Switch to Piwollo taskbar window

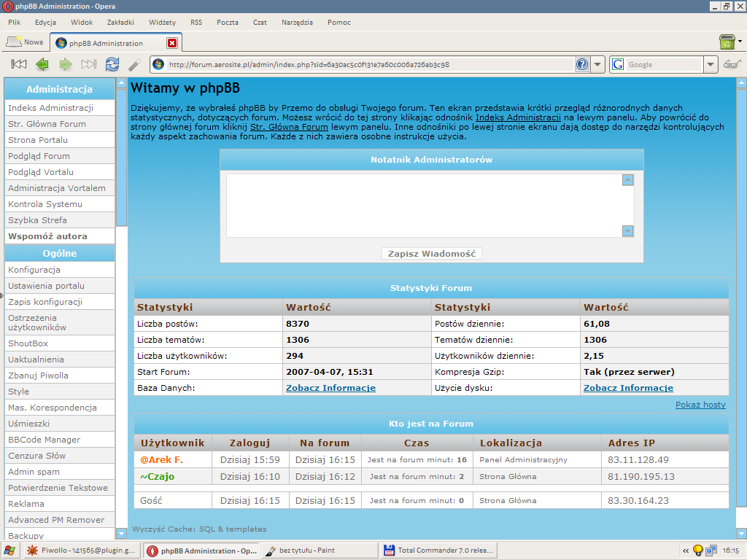pos(82,551)
